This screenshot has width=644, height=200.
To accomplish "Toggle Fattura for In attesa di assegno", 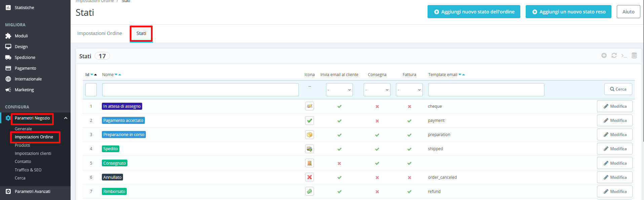I will click(x=409, y=106).
